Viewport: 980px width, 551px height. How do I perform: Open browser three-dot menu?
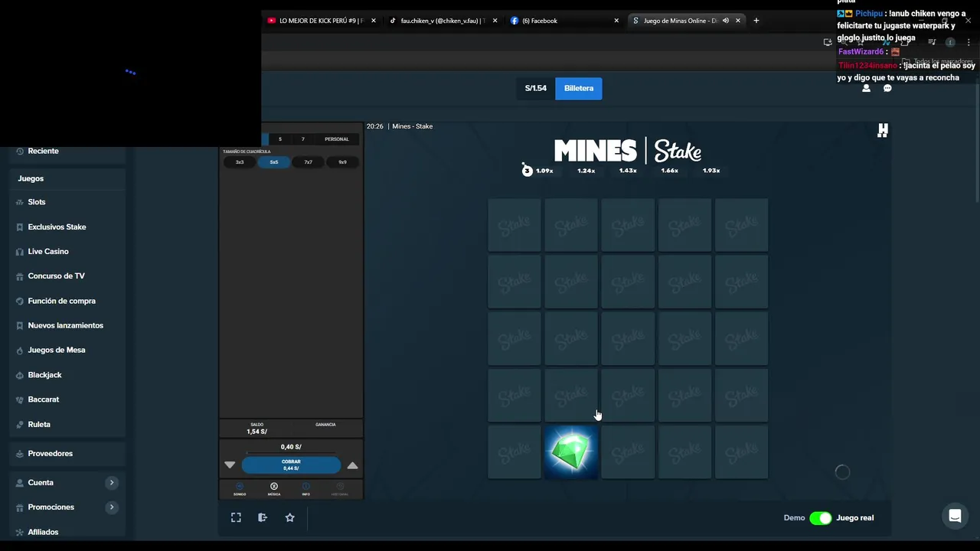[969, 42]
